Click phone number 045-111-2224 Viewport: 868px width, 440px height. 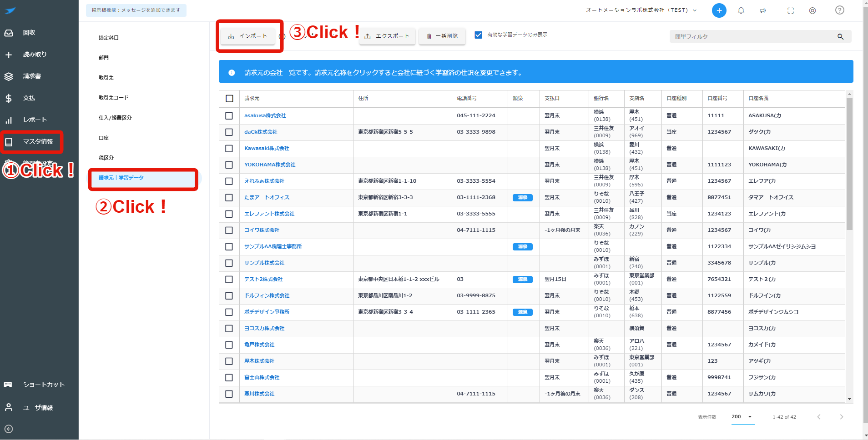pos(476,116)
